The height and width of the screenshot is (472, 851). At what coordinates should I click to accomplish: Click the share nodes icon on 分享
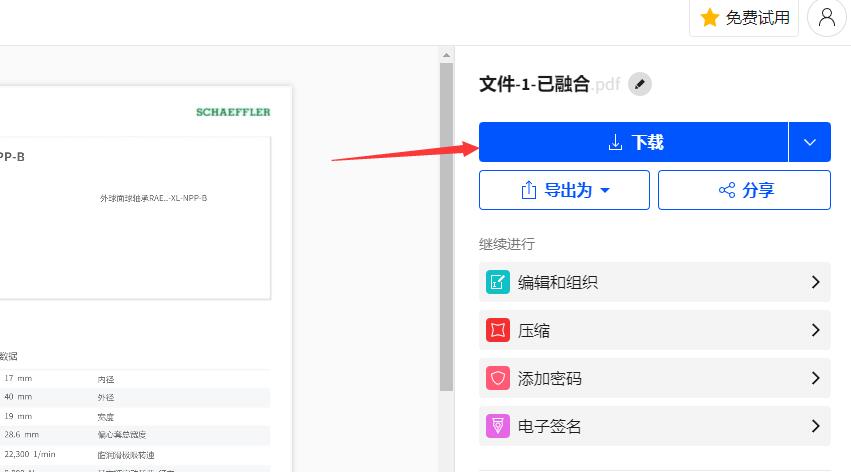[x=727, y=190]
